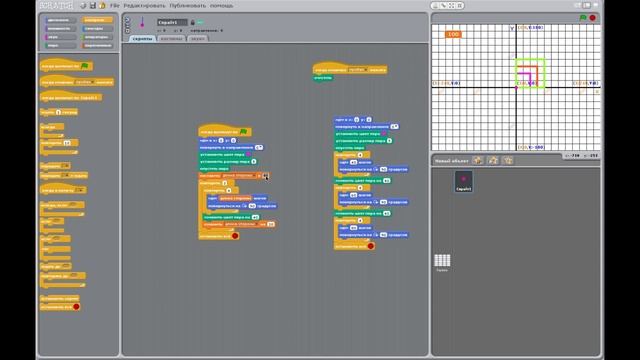Select the Внешность block category

60,29
